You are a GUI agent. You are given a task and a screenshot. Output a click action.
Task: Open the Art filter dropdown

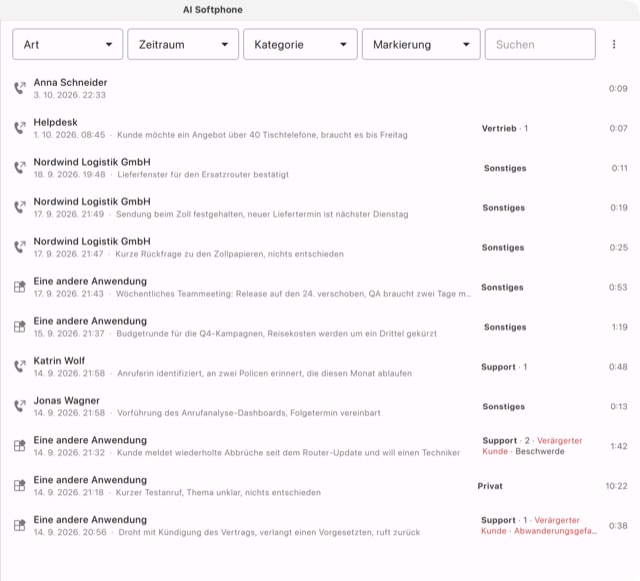coord(67,44)
